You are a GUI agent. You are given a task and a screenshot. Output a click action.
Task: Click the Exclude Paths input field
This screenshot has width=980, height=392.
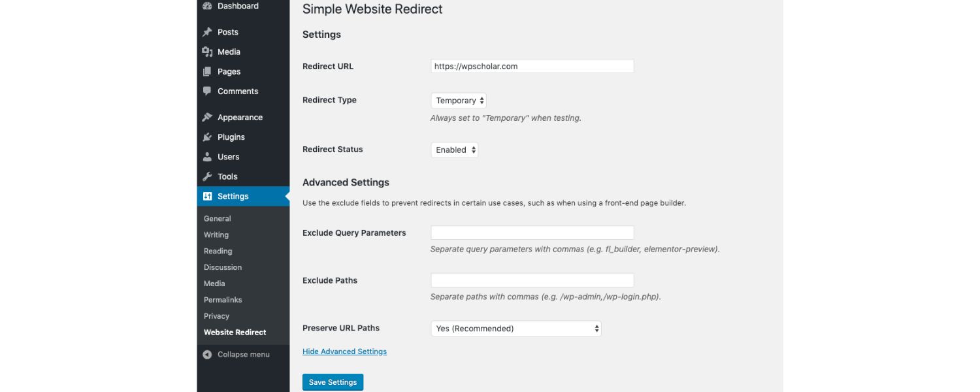coord(532,280)
